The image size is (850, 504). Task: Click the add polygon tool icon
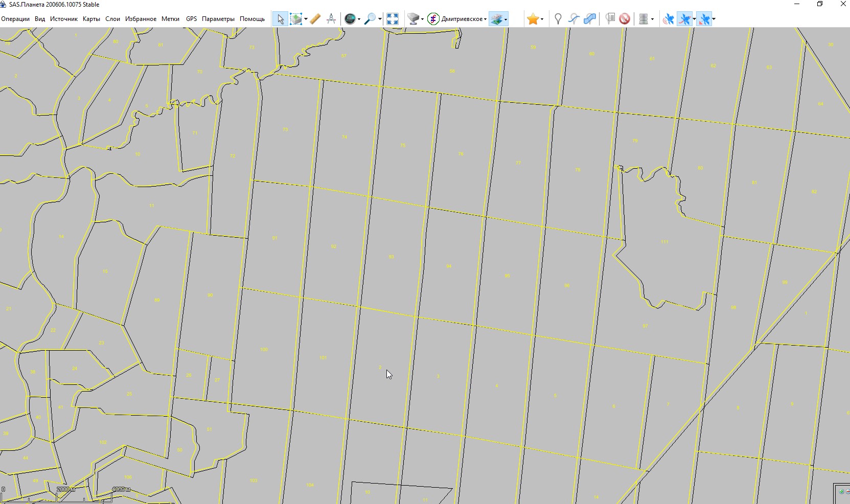(x=590, y=19)
